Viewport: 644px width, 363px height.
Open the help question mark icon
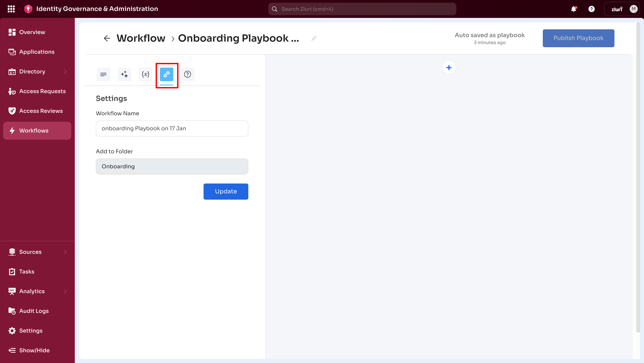[188, 74]
